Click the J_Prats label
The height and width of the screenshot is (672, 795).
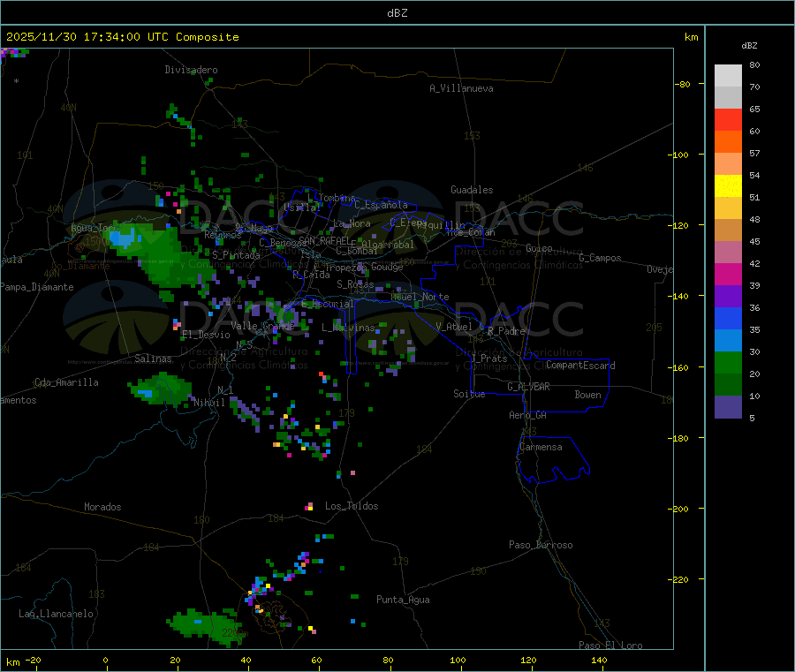click(489, 359)
